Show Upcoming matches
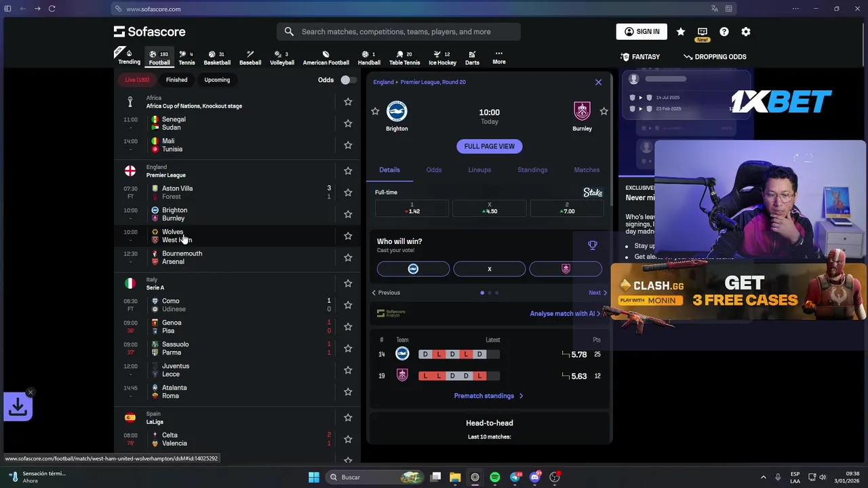 coord(217,80)
